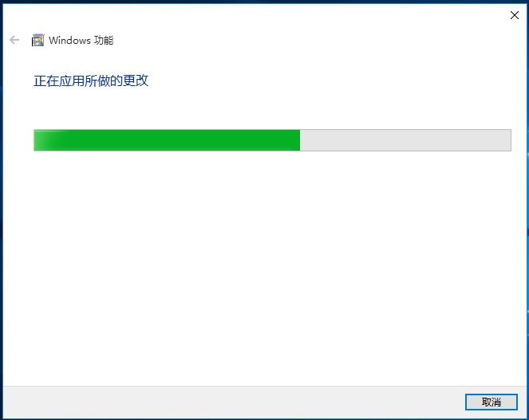The image size is (529, 420).
Task: Click the heading 正在应用所做的更改
Action: pyautogui.click(x=91, y=81)
